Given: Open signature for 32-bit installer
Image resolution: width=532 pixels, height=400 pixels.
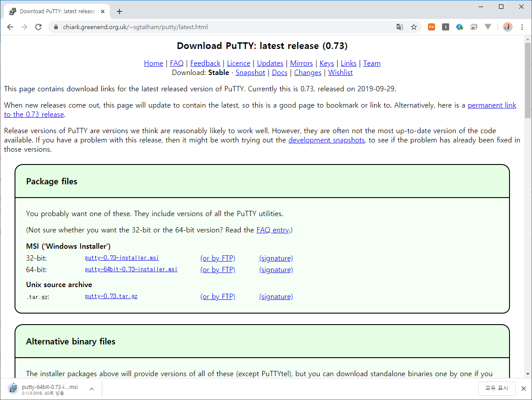Looking at the screenshot, I should click(276, 258).
